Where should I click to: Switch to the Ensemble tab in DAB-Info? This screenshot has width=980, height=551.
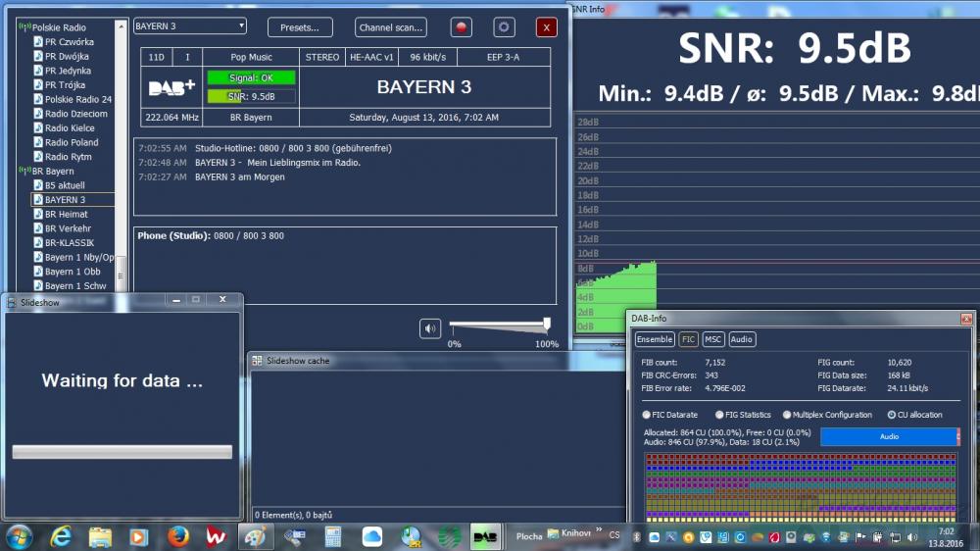[x=655, y=339]
